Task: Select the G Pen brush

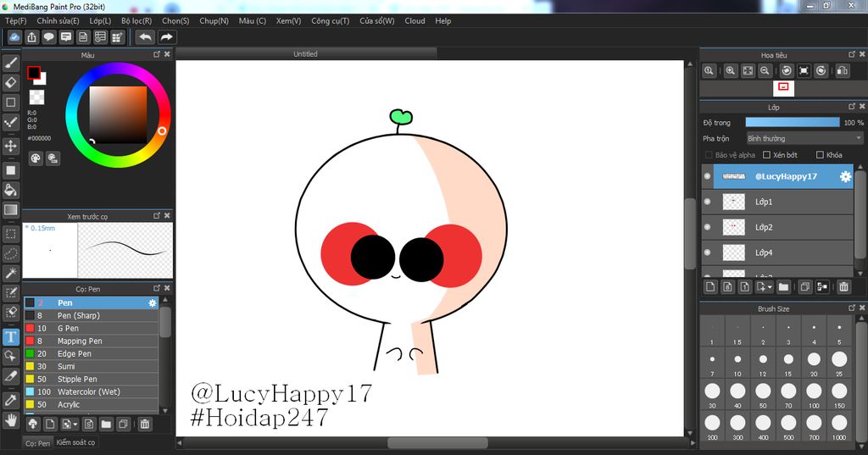Action: pyautogui.click(x=92, y=328)
